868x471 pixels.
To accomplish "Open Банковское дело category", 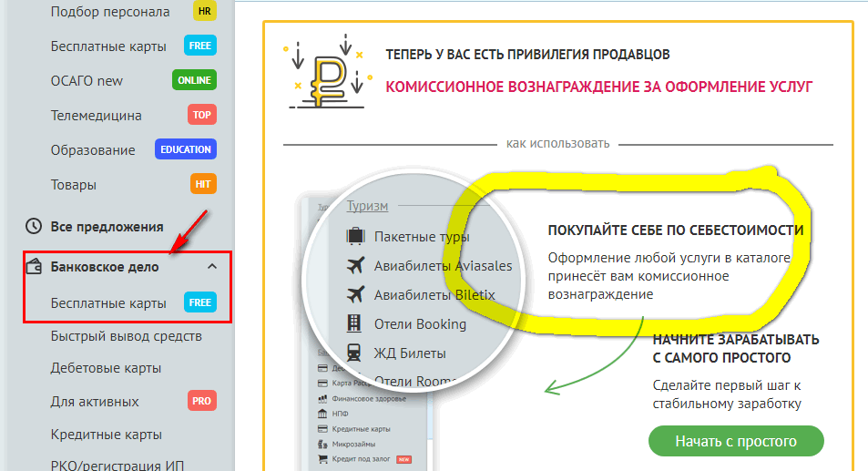I will click(x=105, y=267).
